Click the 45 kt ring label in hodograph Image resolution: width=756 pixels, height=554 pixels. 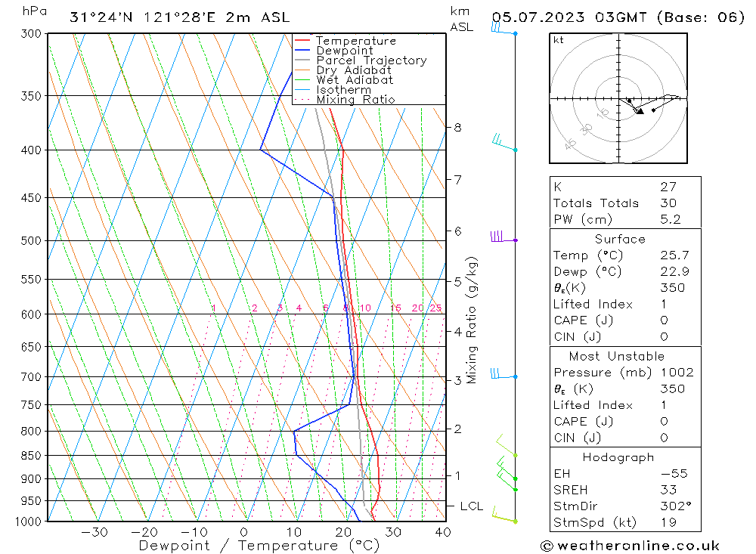point(570,144)
